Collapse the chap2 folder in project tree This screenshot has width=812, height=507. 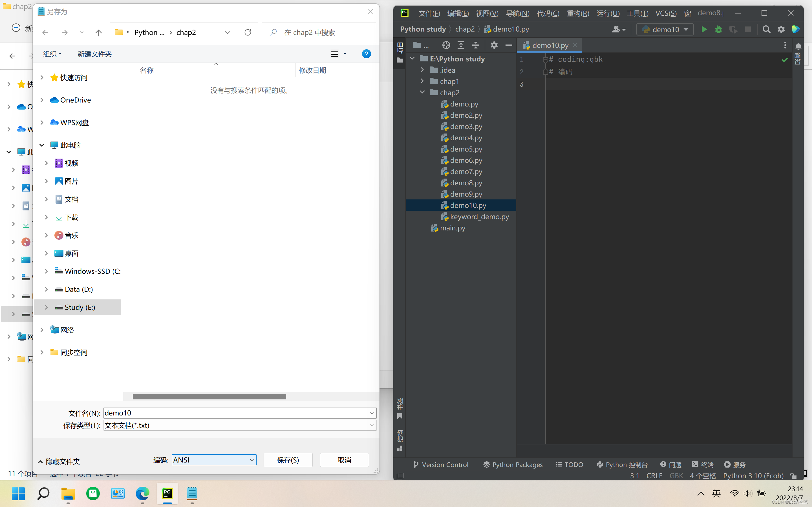(x=422, y=92)
